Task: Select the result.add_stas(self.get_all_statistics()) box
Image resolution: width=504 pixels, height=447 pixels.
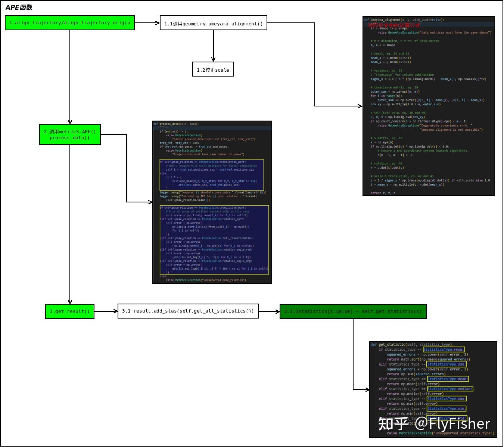Action: pos(188,311)
